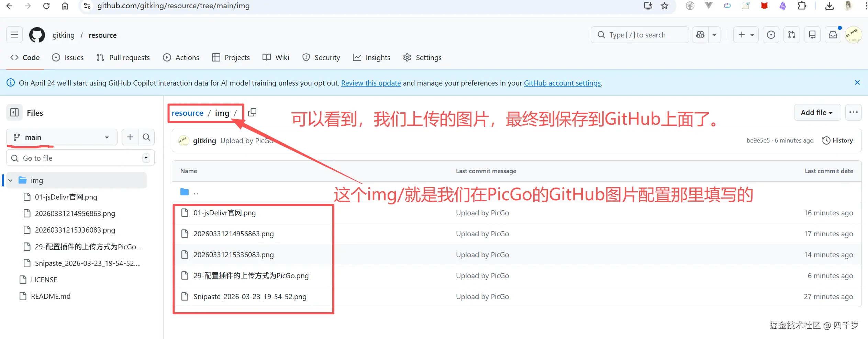Open the main branch dropdown
Image resolution: width=868 pixels, height=339 pixels.
pyautogui.click(x=62, y=137)
